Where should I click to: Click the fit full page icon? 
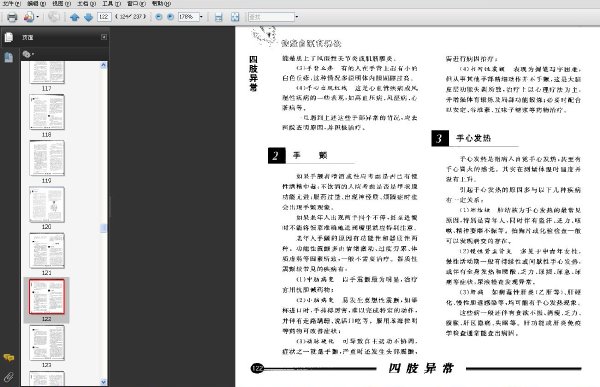click(235, 17)
